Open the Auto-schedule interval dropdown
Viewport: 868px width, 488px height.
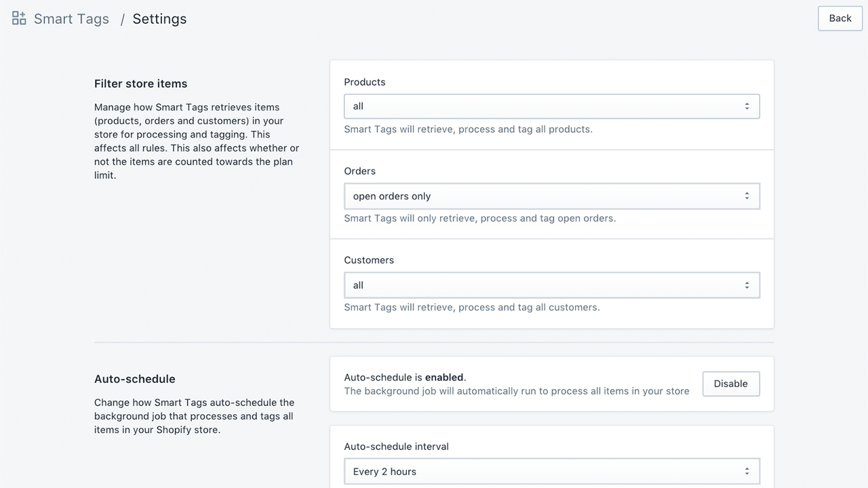click(x=551, y=470)
